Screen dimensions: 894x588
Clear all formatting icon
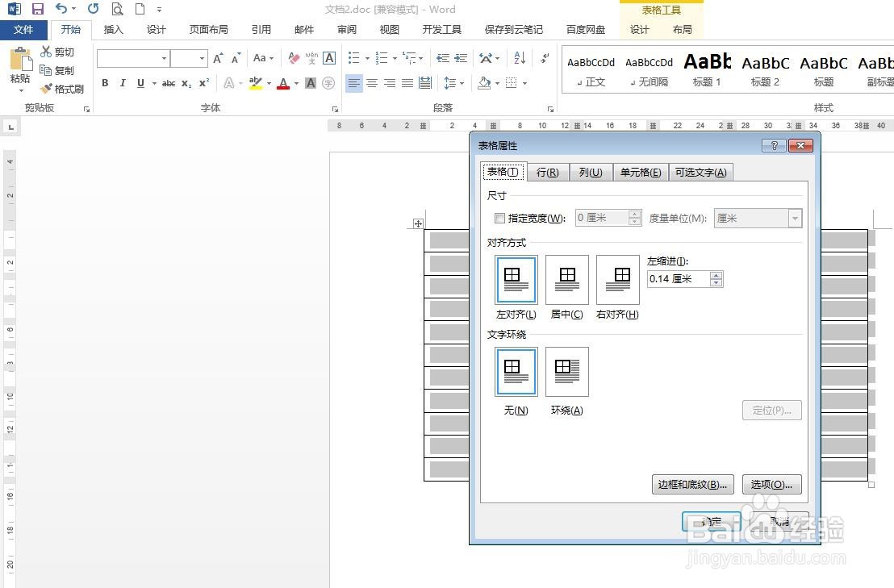[293, 58]
